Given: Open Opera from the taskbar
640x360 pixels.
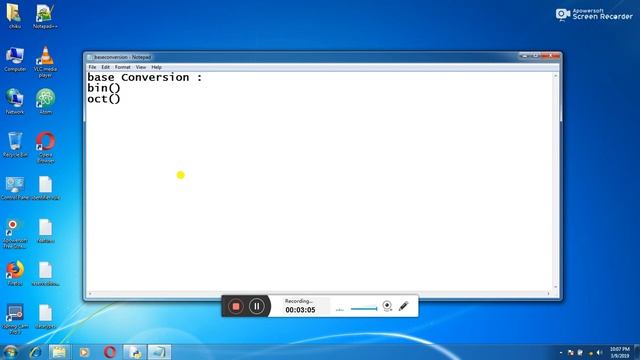Looking at the screenshot, I should pos(109,352).
